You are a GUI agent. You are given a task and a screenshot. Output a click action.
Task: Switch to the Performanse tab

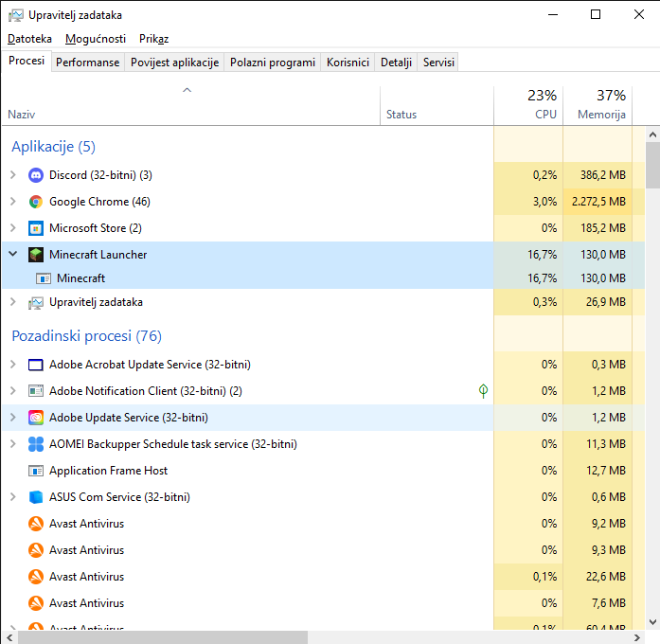[x=87, y=63]
